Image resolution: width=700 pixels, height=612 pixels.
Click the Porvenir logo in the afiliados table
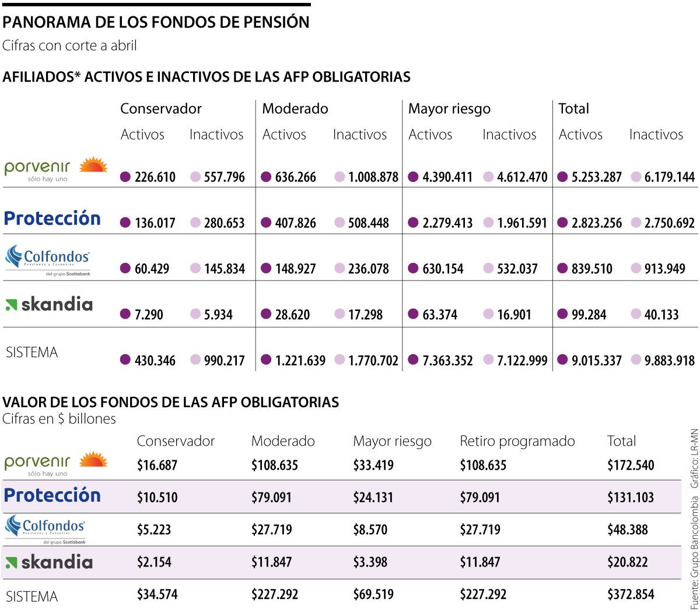pyautogui.click(x=55, y=169)
